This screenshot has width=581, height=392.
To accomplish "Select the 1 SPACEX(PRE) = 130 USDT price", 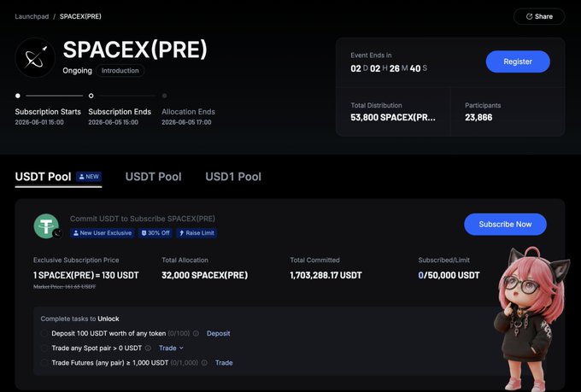I will click(86, 275).
